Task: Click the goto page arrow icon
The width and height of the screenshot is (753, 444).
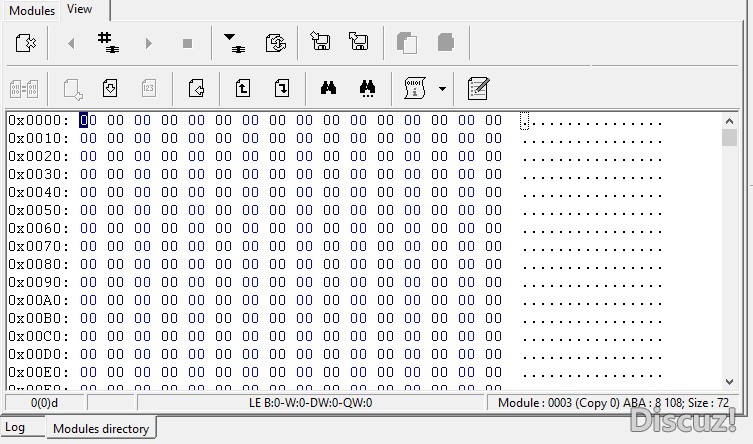Action: [196, 88]
